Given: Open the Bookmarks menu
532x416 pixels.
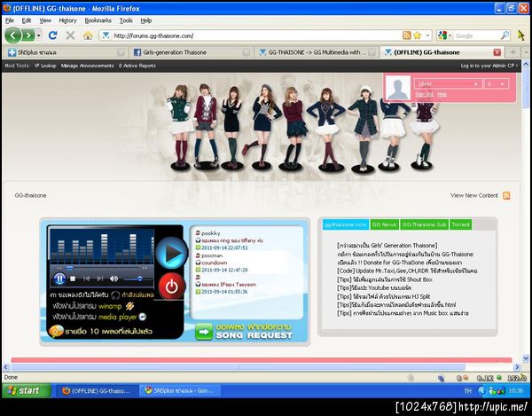Looking at the screenshot, I should (x=98, y=20).
